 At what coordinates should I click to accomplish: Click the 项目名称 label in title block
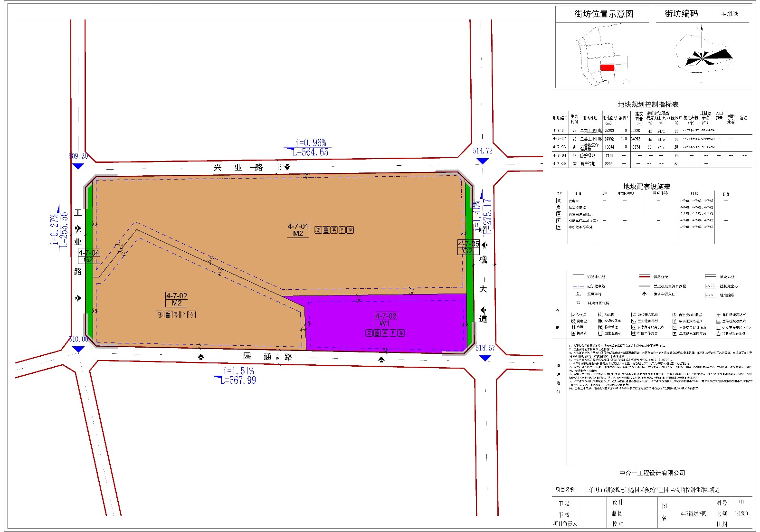click(565, 489)
